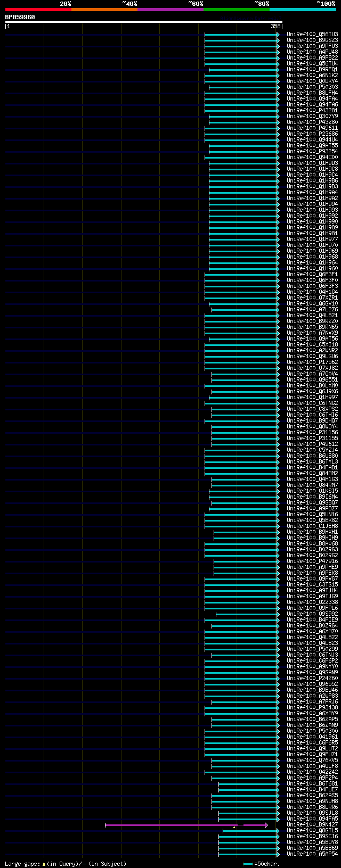Screen dimensions: 341x868
Task: Click the UniRef100_B9RN65 label
Action: click(312, 327)
